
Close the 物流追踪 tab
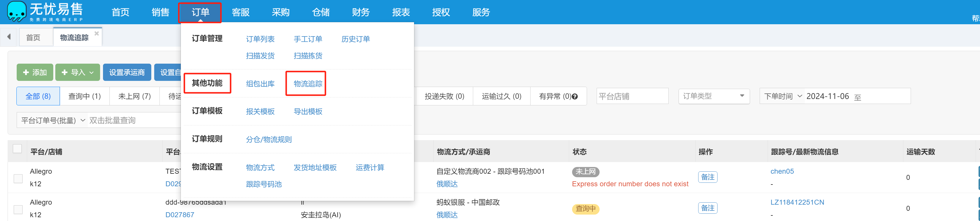tap(97, 33)
